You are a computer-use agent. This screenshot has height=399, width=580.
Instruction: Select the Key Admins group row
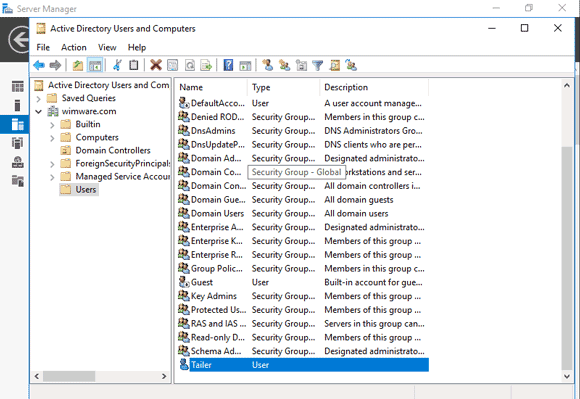click(x=303, y=296)
